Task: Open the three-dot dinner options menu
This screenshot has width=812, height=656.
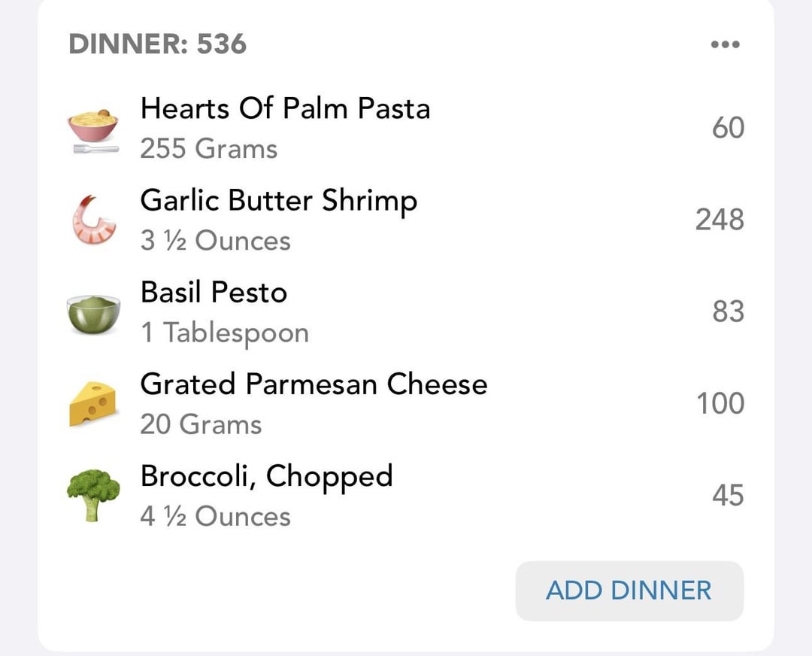Action: (725, 44)
